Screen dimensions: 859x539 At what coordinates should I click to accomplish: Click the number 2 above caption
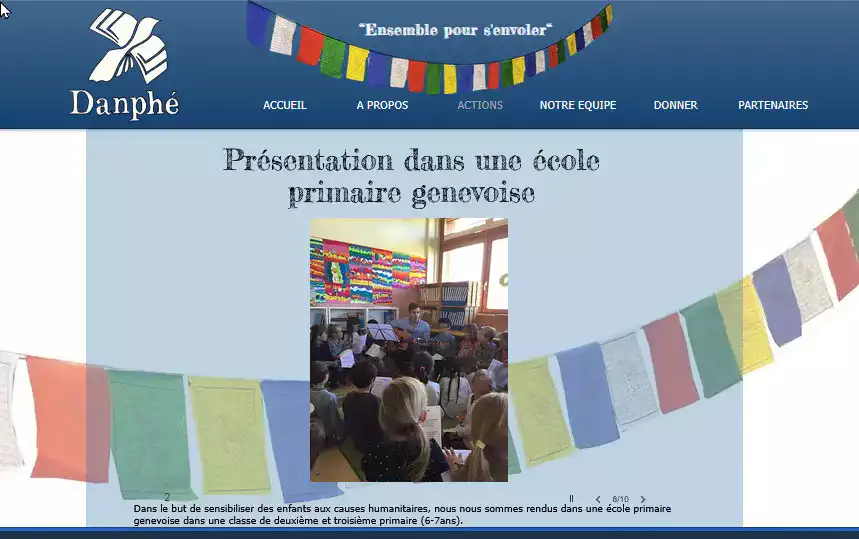(x=167, y=497)
